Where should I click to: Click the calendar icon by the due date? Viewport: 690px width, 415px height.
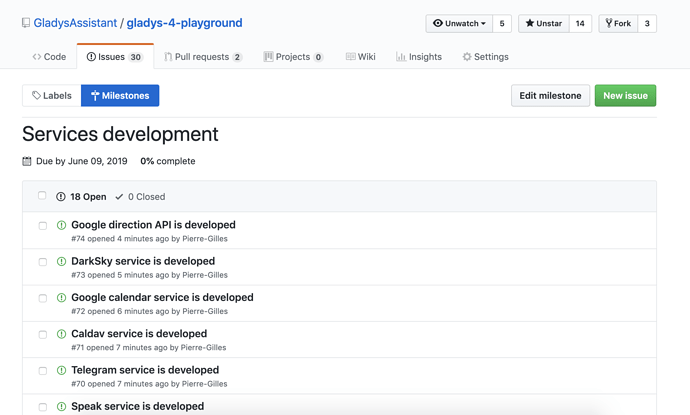pos(27,161)
